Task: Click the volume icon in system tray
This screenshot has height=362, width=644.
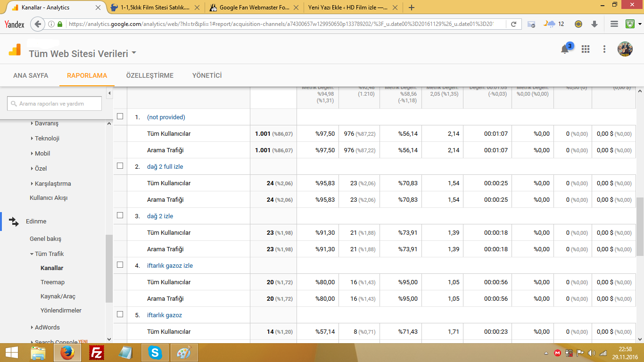Action: [x=592, y=353]
